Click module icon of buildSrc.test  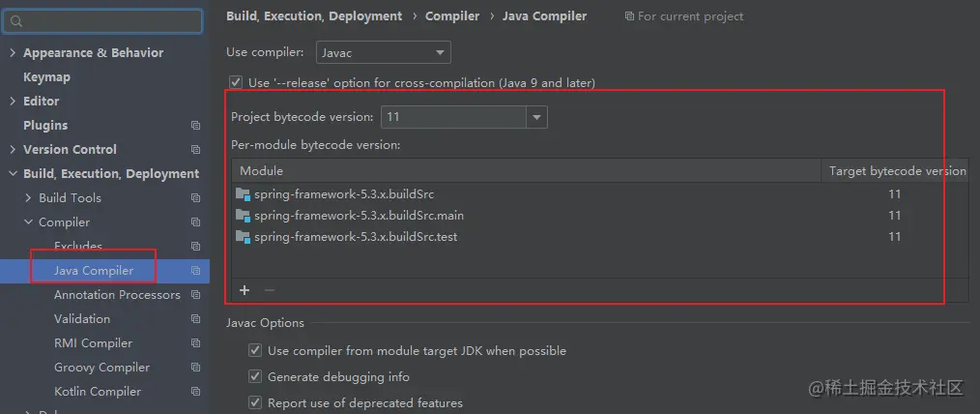pos(244,237)
